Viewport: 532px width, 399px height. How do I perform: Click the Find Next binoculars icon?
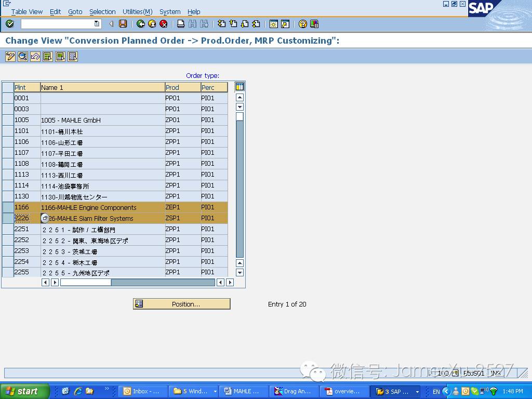[x=204, y=24]
